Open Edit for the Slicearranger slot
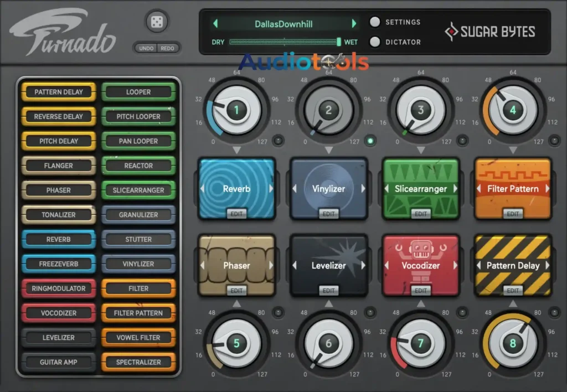 point(421,214)
